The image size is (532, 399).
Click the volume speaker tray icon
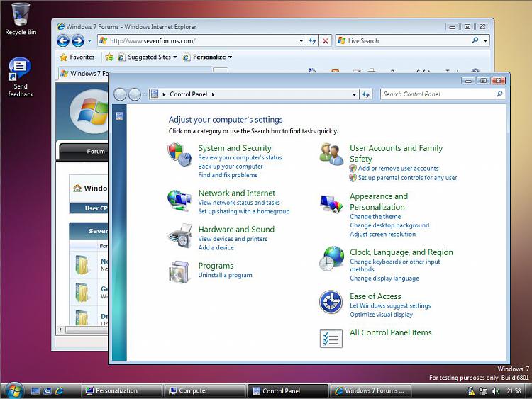(x=496, y=391)
